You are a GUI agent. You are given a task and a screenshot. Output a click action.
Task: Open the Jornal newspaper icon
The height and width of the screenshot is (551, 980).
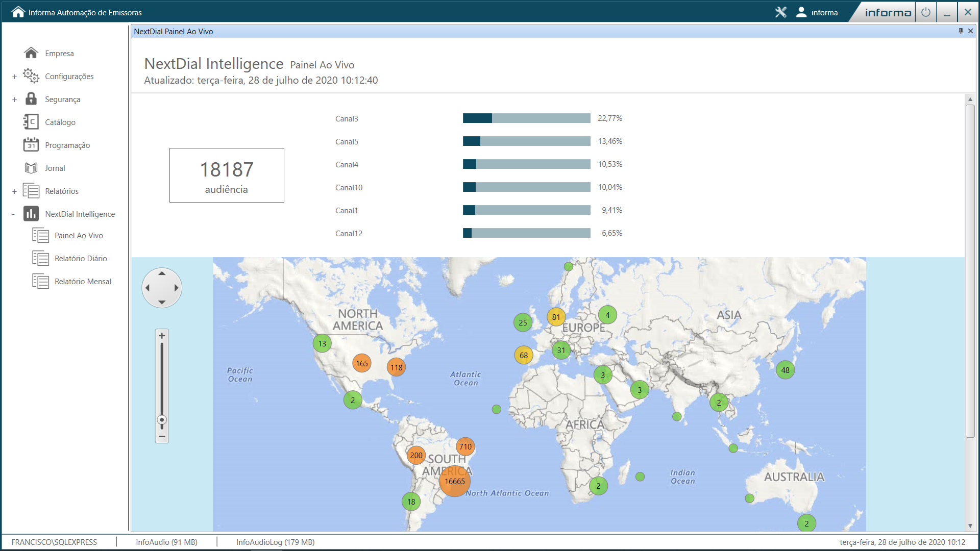[x=31, y=168]
